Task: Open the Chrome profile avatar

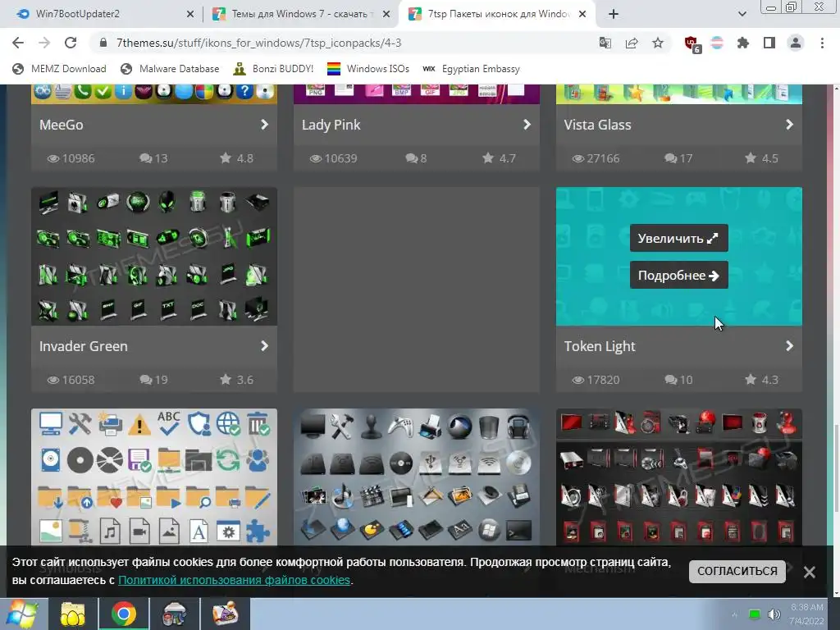Action: point(796,43)
